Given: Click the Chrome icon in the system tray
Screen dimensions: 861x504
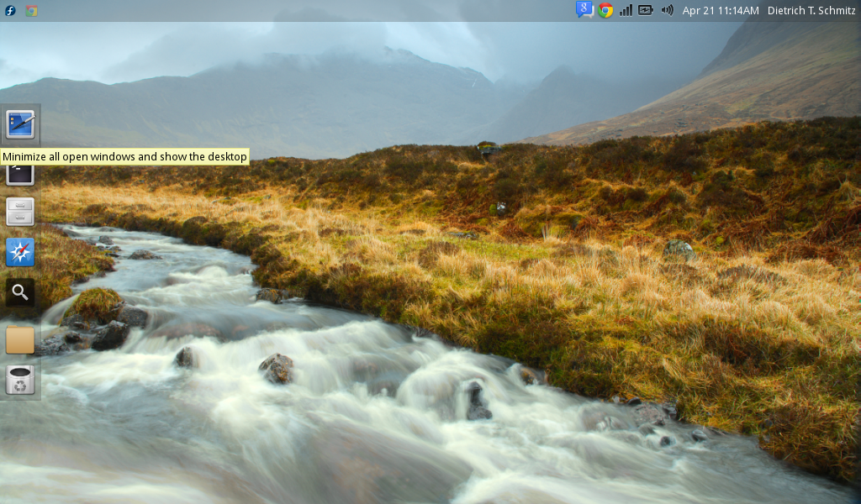Looking at the screenshot, I should [x=605, y=10].
